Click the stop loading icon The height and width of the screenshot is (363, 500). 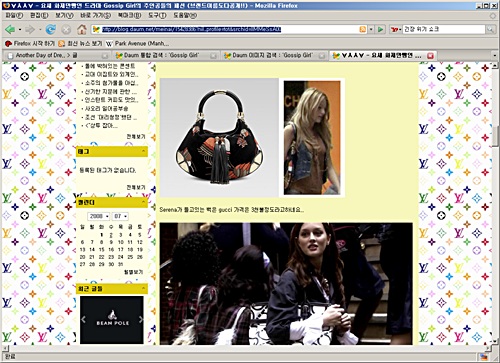pyautogui.click(x=66, y=30)
